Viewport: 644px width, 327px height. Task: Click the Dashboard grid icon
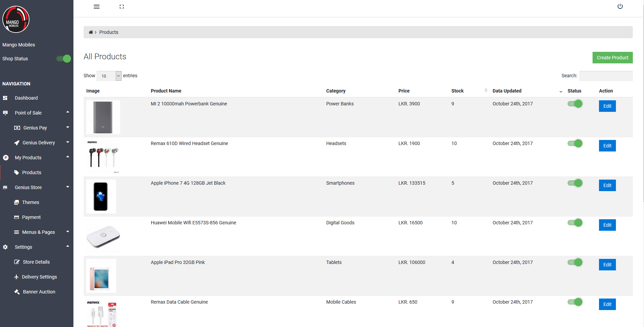click(5, 98)
